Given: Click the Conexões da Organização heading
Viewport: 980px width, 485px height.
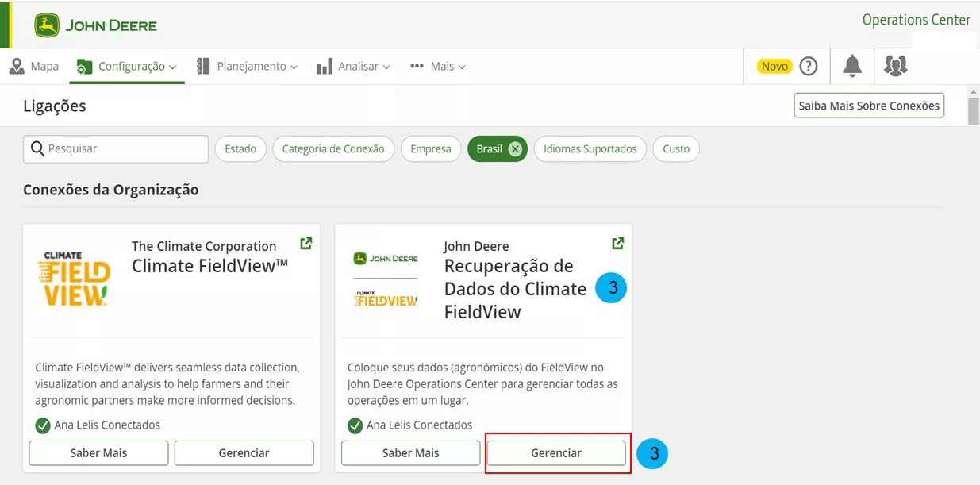Looking at the screenshot, I should click(x=111, y=190).
